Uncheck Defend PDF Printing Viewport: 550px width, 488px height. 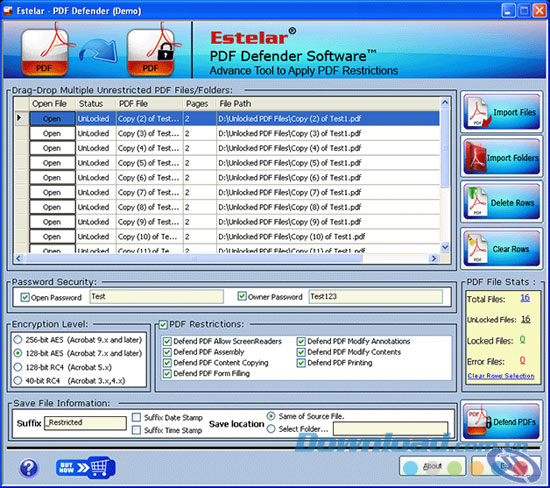[x=301, y=363]
